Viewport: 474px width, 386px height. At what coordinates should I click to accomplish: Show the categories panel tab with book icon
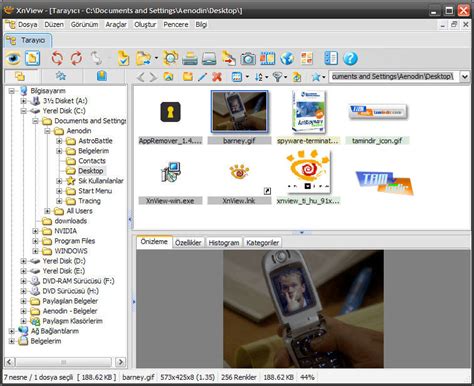102,76
